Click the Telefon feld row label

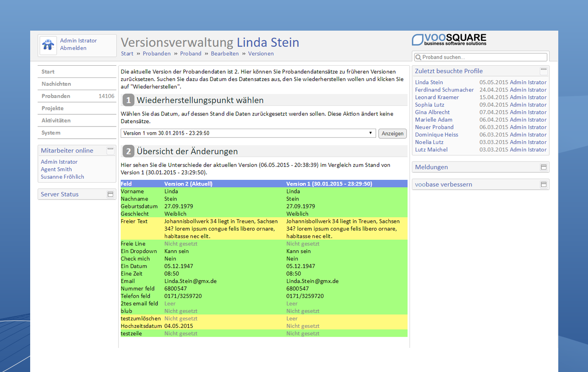point(136,296)
